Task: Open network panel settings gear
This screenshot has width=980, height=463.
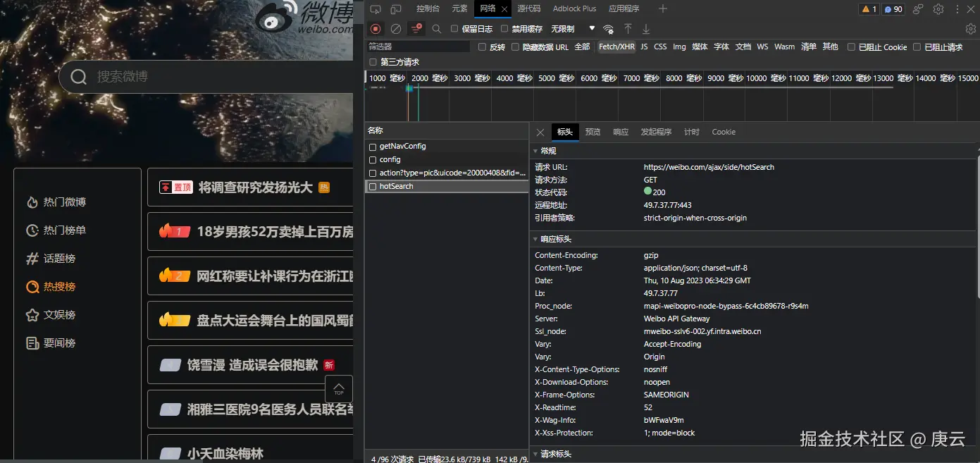Action: tap(971, 29)
